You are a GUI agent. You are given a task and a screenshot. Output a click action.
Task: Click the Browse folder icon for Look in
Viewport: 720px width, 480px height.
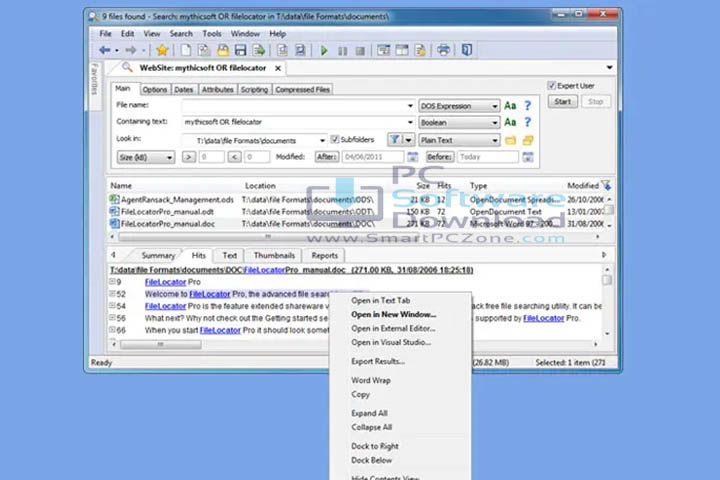coord(510,140)
